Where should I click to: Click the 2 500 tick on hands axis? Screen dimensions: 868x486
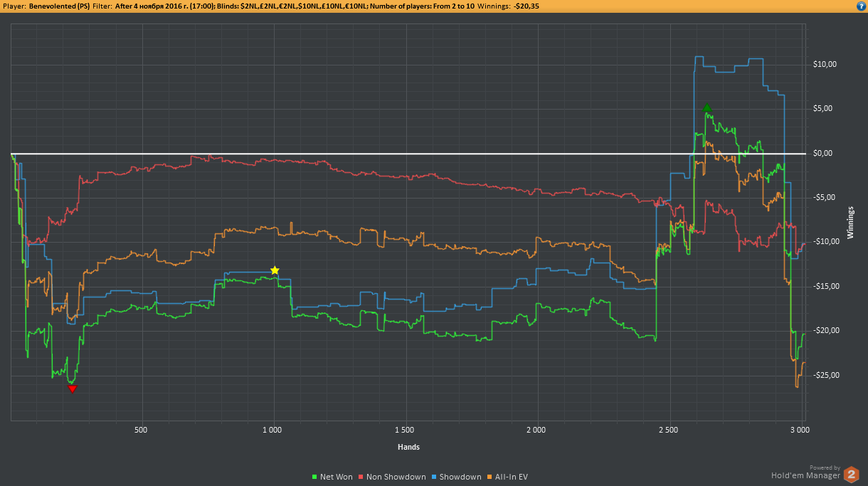coord(668,430)
